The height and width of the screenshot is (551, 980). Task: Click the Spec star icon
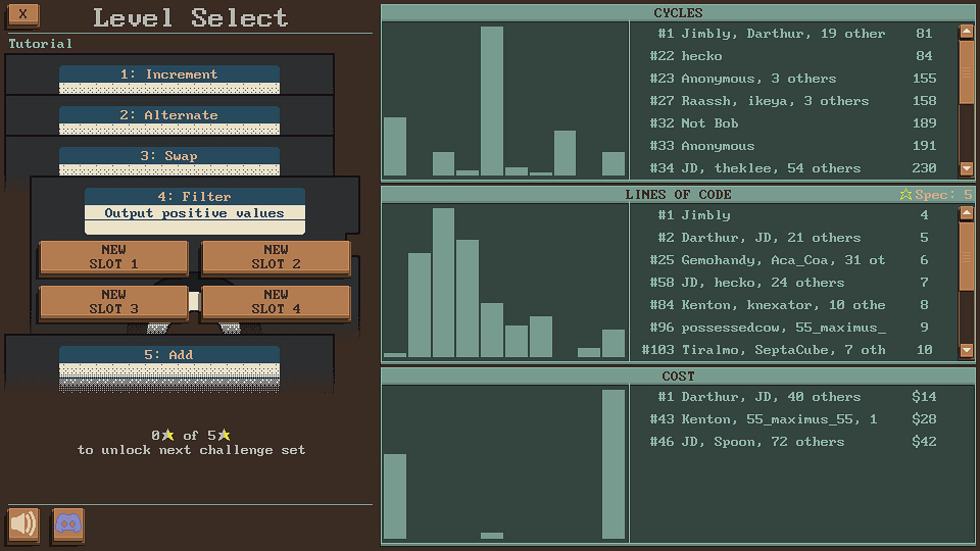tap(906, 194)
